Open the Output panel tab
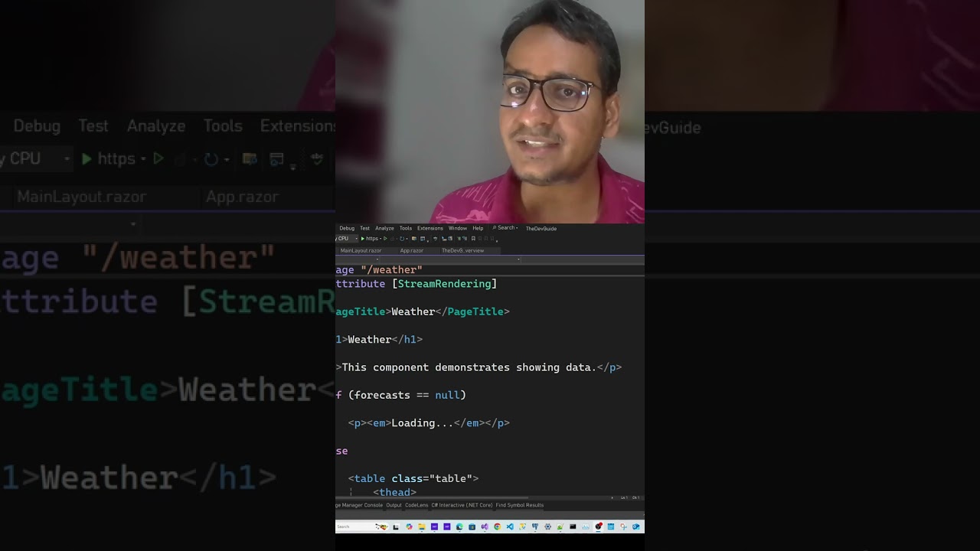Image resolution: width=980 pixels, height=551 pixels. click(x=394, y=505)
